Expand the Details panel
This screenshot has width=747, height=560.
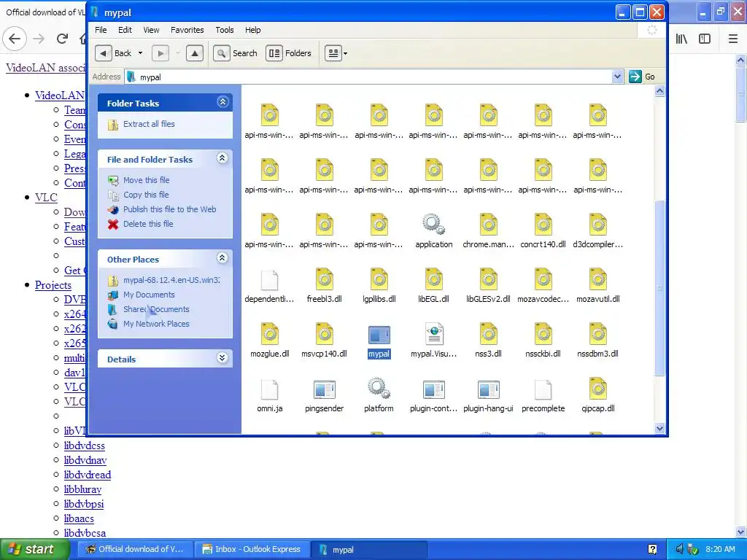[x=222, y=358]
